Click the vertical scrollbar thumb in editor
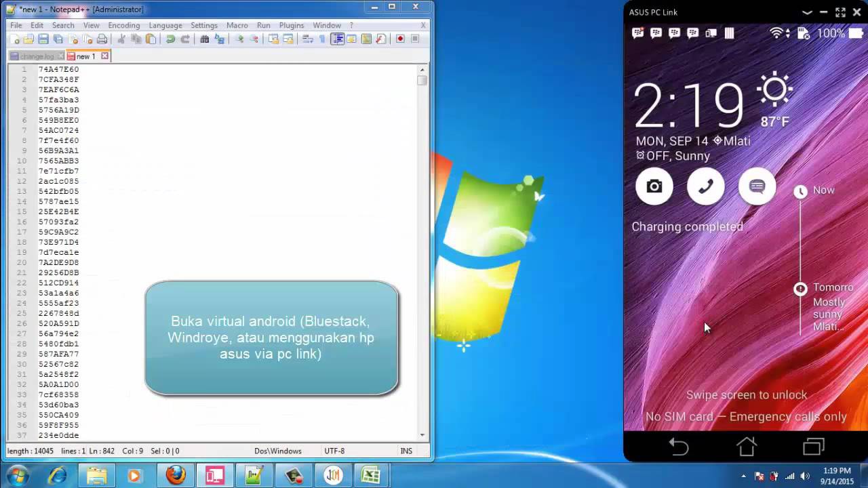The width and height of the screenshot is (868, 488). (x=422, y=80)
